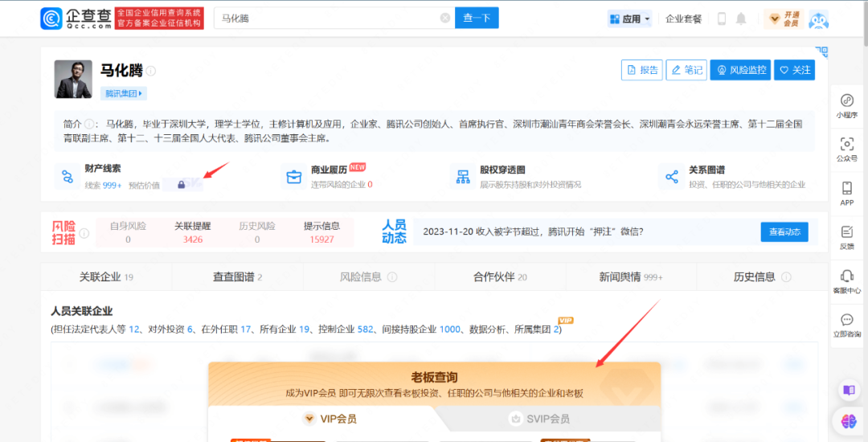Switch to 查查图谱 tab
The image size is (868, 442).
237,276
